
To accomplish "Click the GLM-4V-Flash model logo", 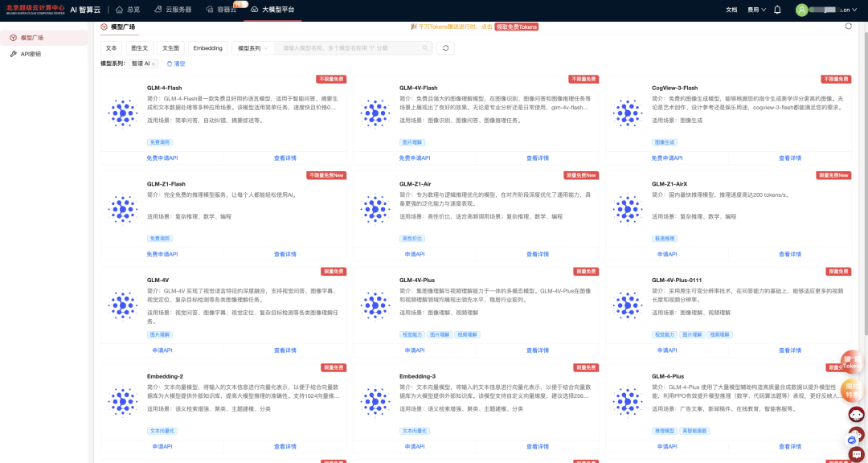I will [x=375, y=114].
